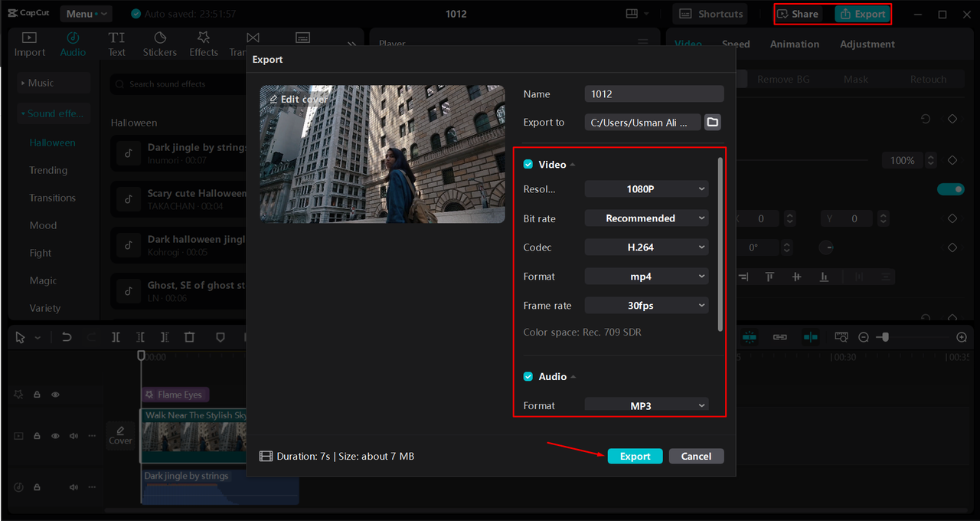This screenshot has height=521, width=980.
Task: Expand the Music category in sidebar
Action: click(x=54, y=83)
